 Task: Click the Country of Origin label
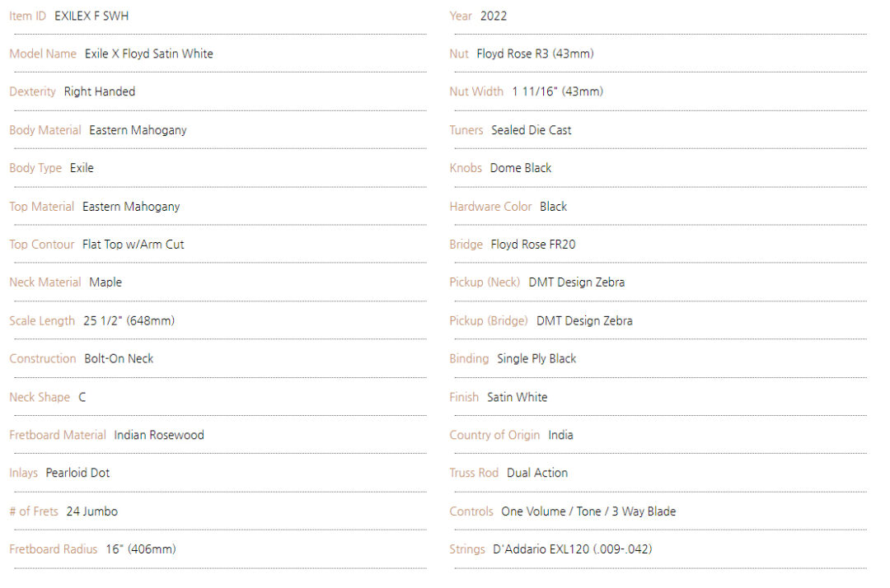pyautogui.click(x=495, y=435)
